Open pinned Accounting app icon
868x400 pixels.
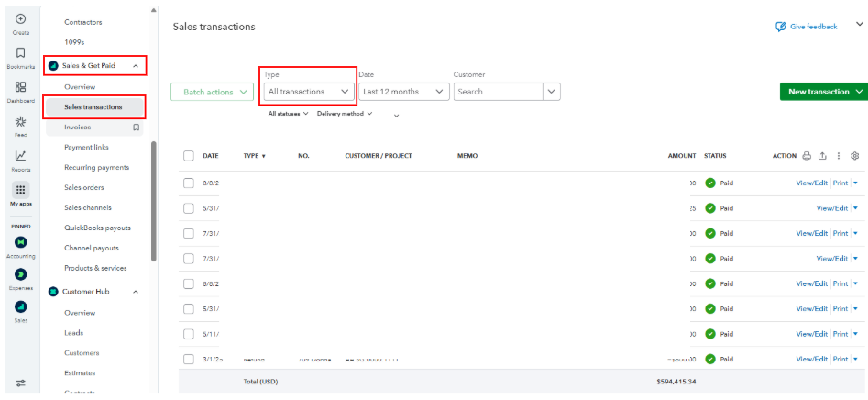(x=20, y=242)
